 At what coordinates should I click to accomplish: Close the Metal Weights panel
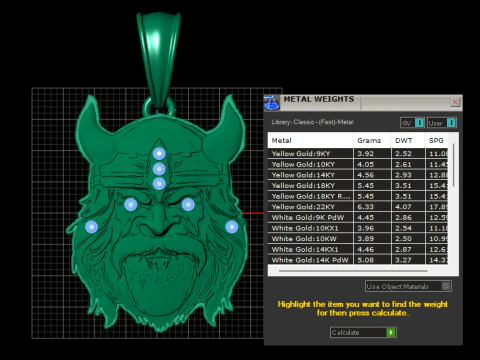455,102
